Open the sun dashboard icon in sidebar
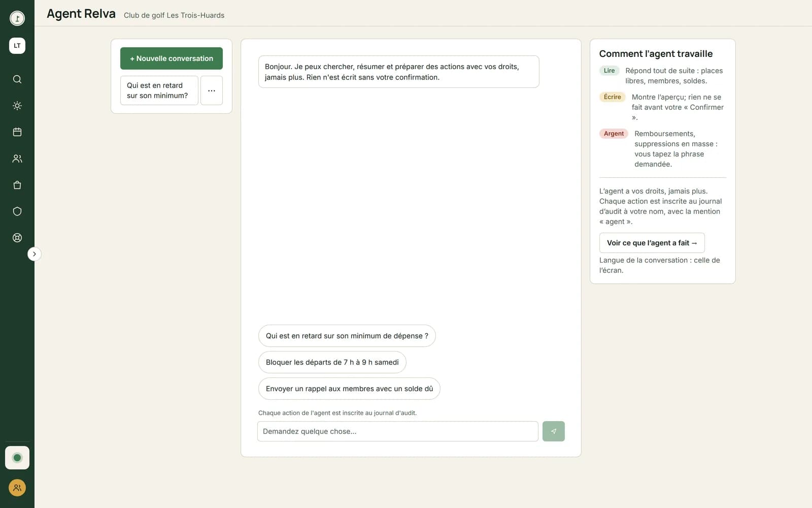This screenshot has height=508, width=812. point(17,106)
